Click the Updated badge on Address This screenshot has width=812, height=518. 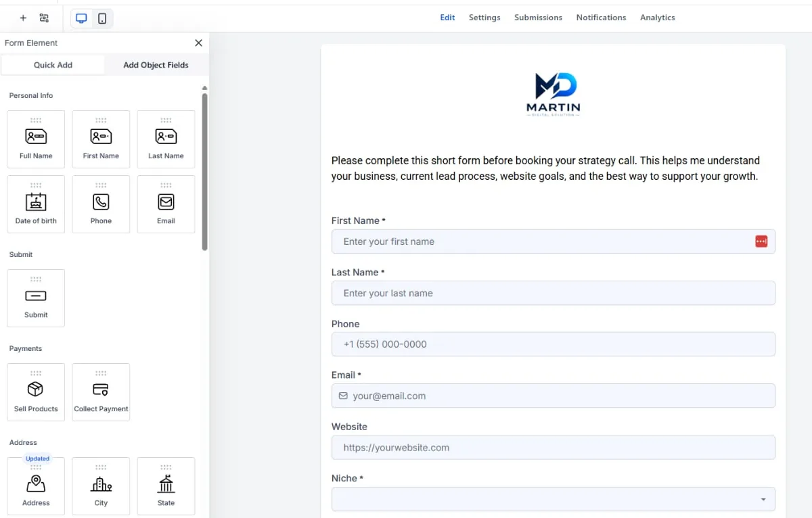click(38, 458)
